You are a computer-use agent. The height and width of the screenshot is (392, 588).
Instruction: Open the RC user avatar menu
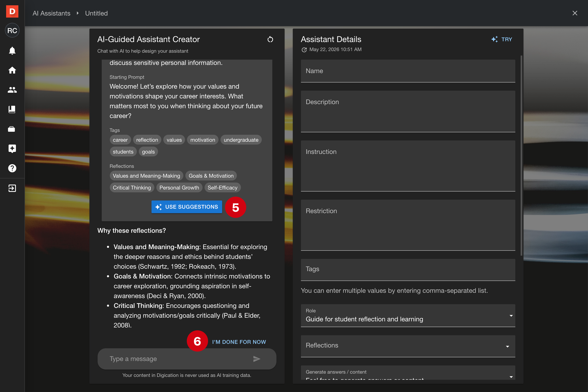click(x=12, y=30)
